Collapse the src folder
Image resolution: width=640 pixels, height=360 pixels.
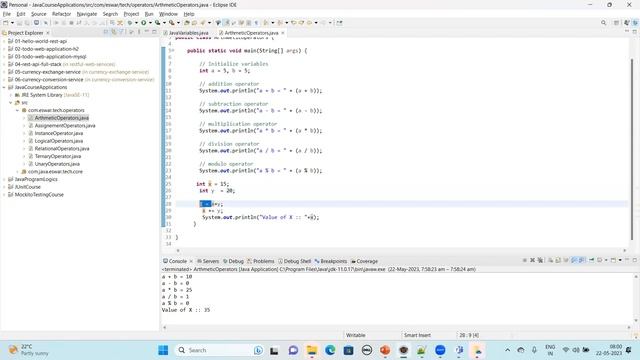11,102
